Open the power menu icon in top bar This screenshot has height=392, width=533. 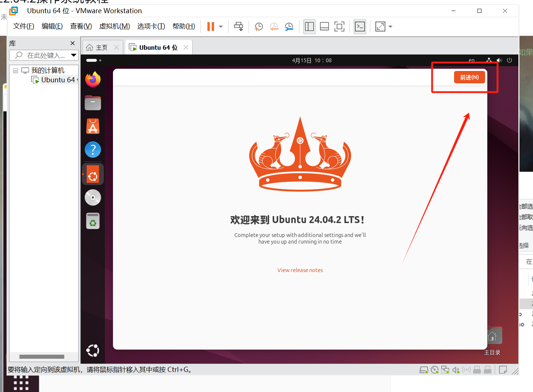coord(509,60)
